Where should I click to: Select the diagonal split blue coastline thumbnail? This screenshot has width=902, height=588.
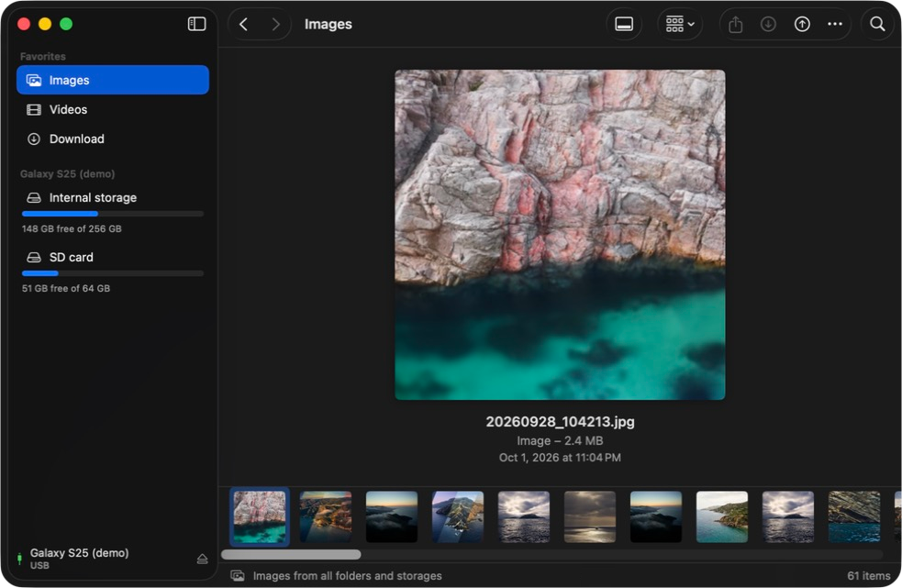[x=458, y=516]
